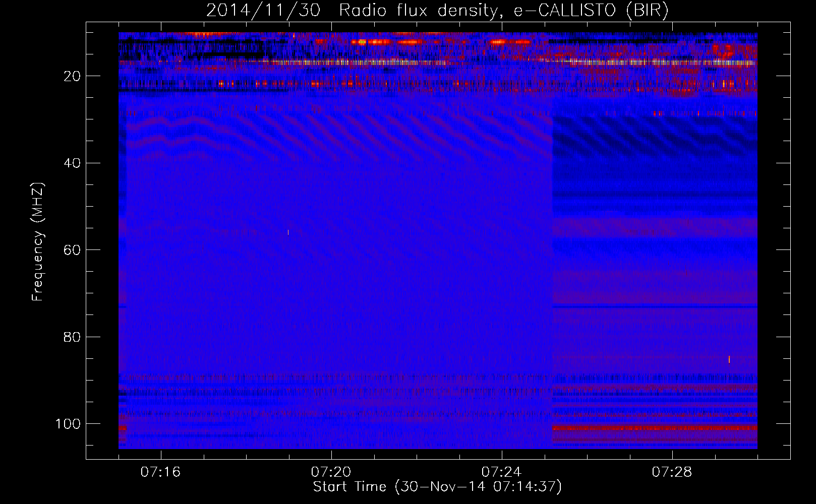Click the 40 frequency tick label
The height and width of the screenshot is (504, 816).
point(72,163)
